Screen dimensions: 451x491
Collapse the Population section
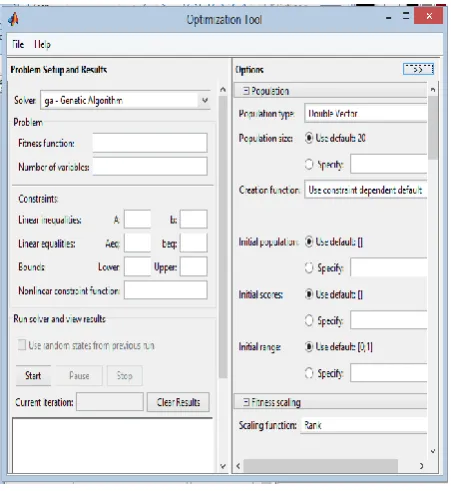[246, 91]
